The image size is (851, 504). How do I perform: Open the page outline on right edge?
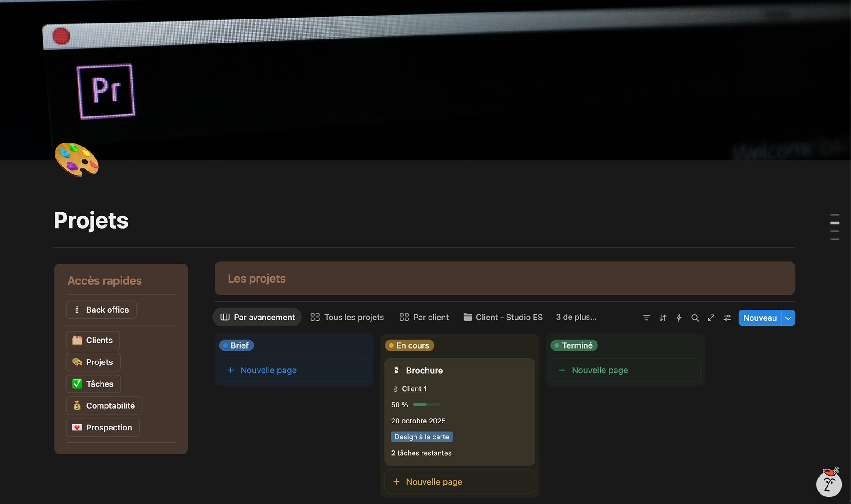(835, 227)
